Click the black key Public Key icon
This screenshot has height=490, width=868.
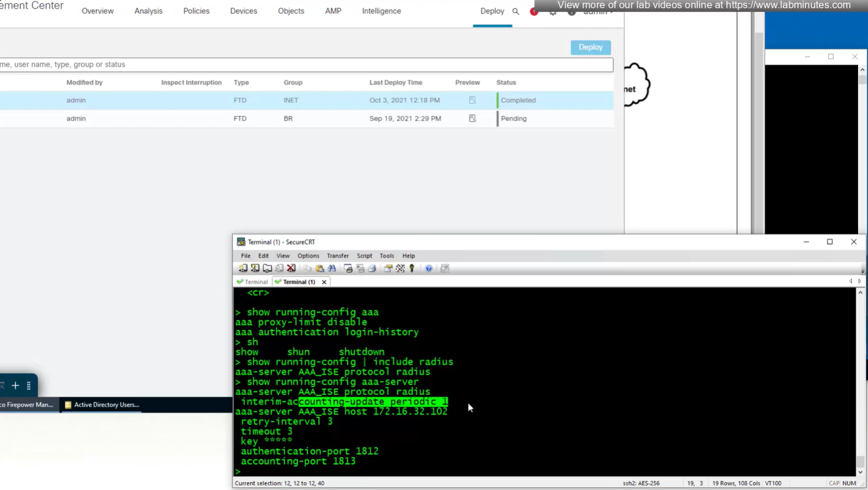(412, 268)
